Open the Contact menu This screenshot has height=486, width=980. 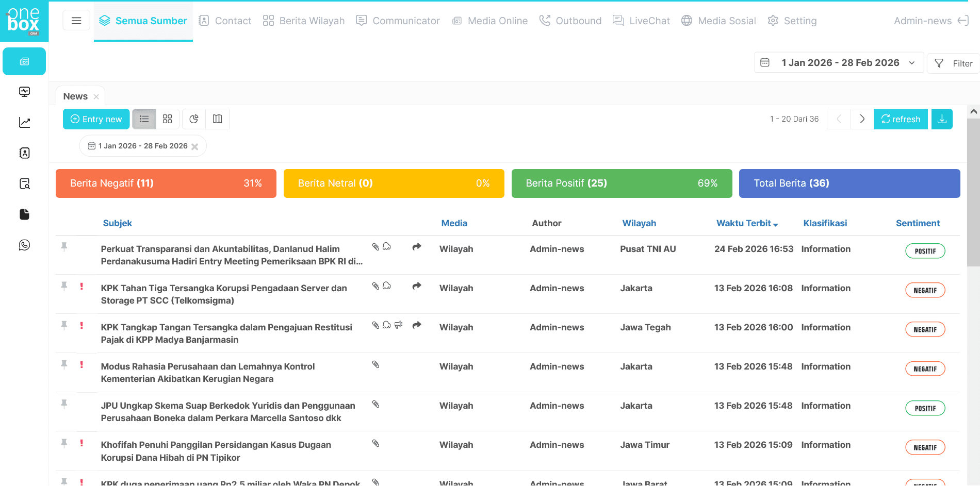click(225, 21)
